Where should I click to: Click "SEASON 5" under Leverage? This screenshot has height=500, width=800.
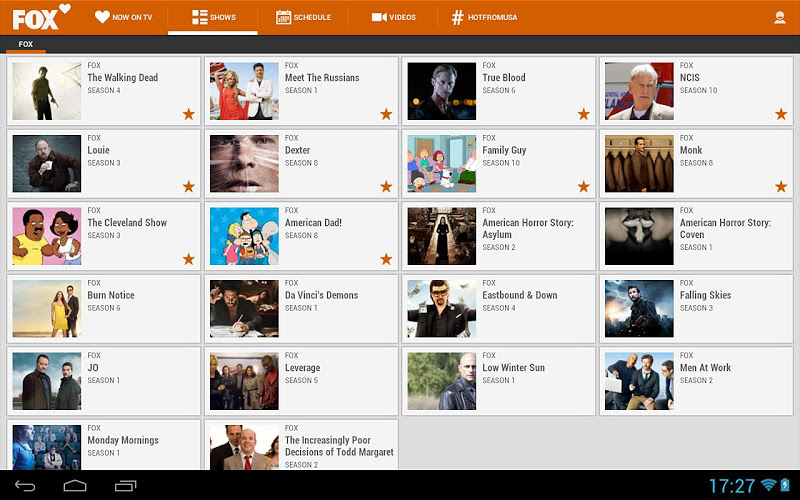301,380
